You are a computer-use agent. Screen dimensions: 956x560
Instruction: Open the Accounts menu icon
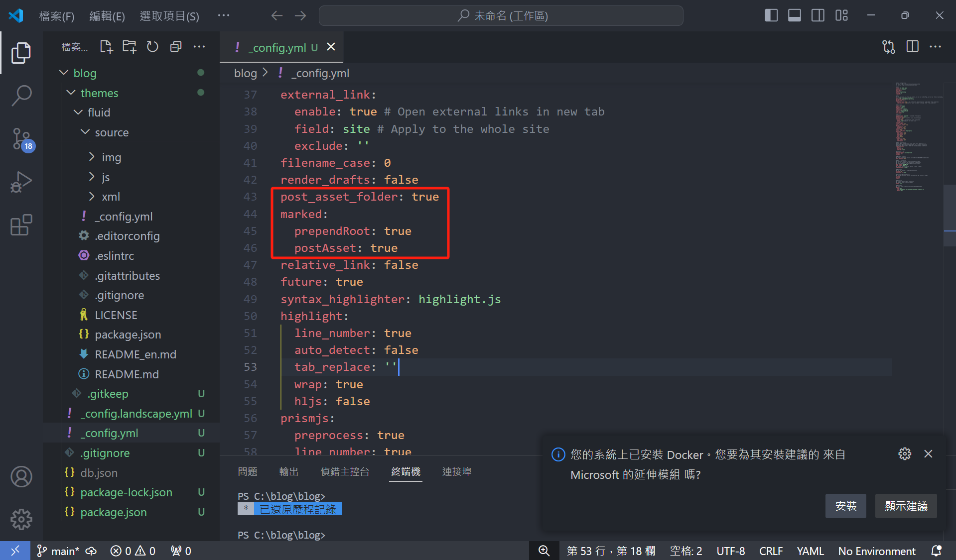tap(21, 477)
